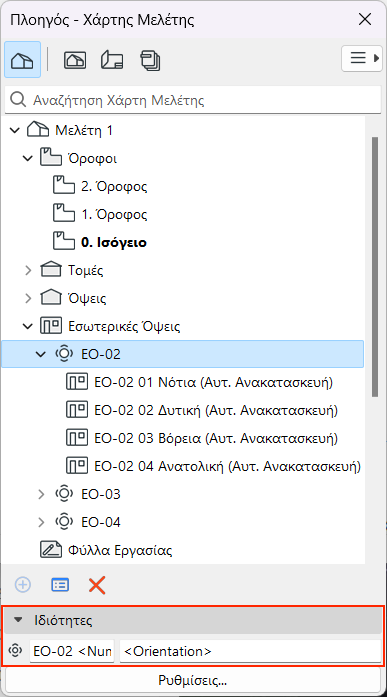Open the View Map icon
This screenshot has width=387, height=697.
click(75, 60)
